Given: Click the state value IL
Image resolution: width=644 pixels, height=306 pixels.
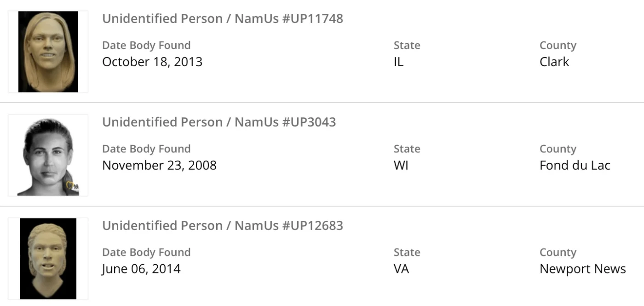Looking at the screenshot, I should point(398,62).
